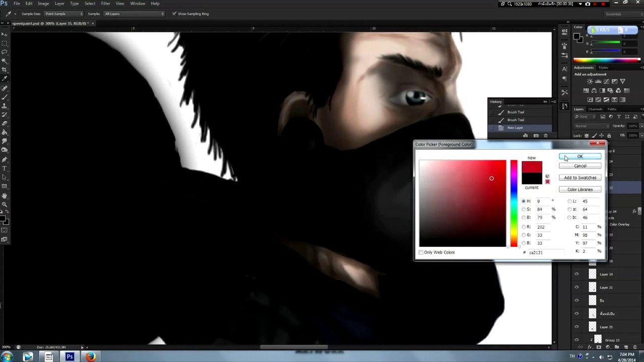Select the History Brush tool
Viewport: 644px width, 362px height.
[5, 115]
